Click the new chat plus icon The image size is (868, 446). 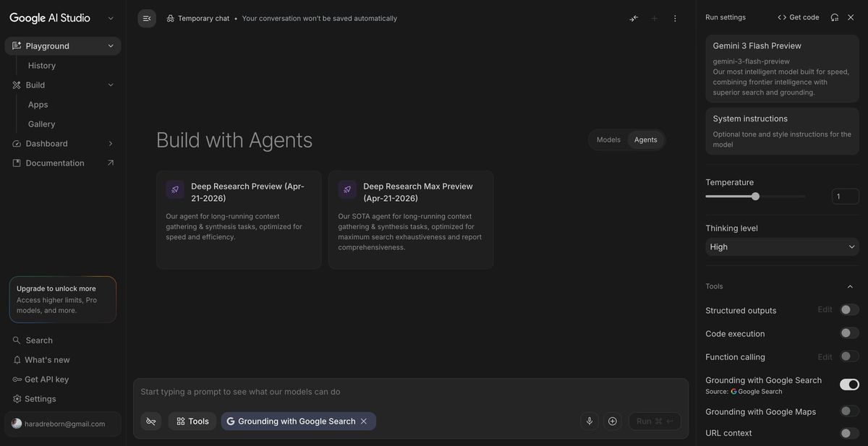655,18
